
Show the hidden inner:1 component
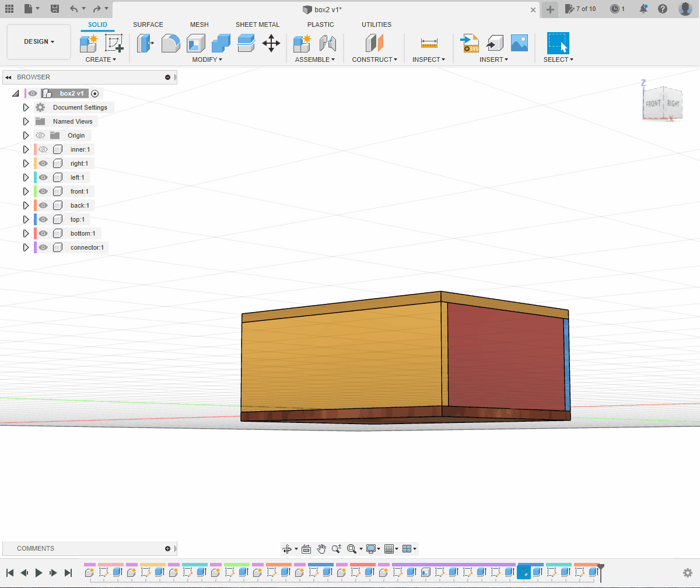click(43, 149)
